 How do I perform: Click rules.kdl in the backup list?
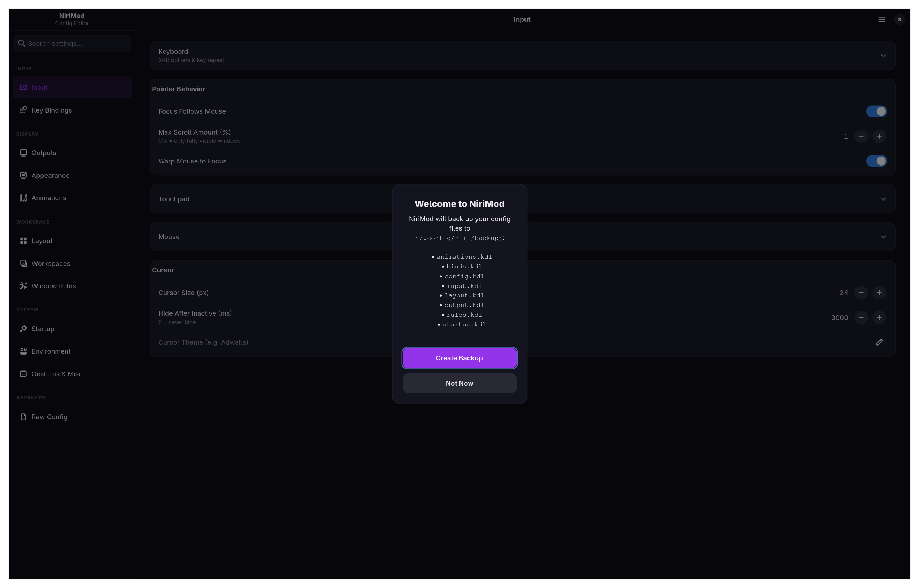[x=464, y=315]
